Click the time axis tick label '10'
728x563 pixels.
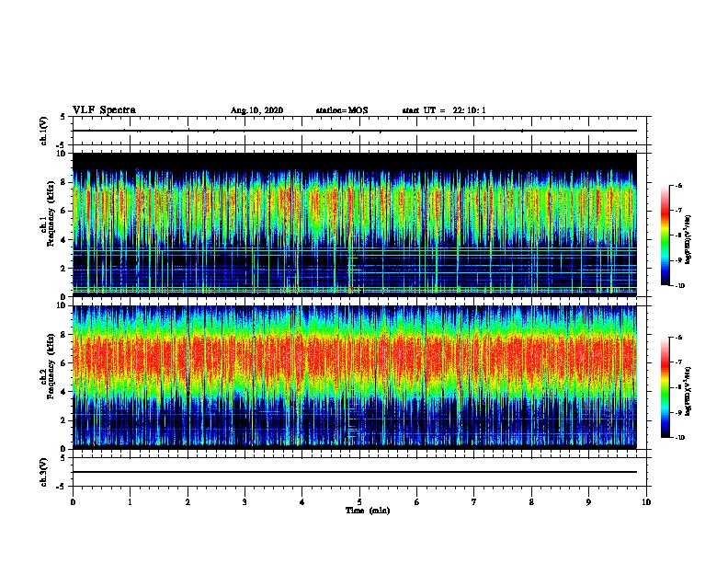click(x=646, y=502)
